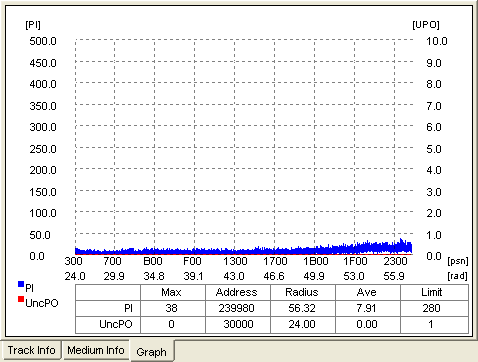Click the [psn] axis unit label
This screenshot has height=362, width=478.
[x=458, y=261]
